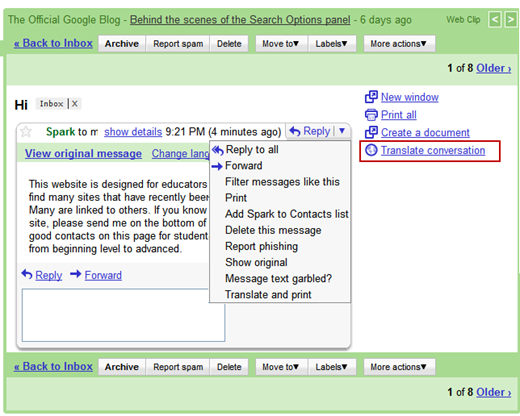Click the sender name Spark
Viewport: 520px width, 416px height.
click(61, 132)
